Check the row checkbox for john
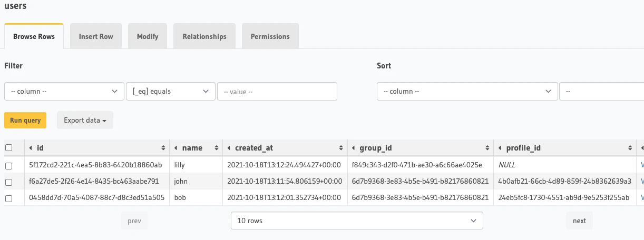 pyautogui.click(x=8, y=182)
